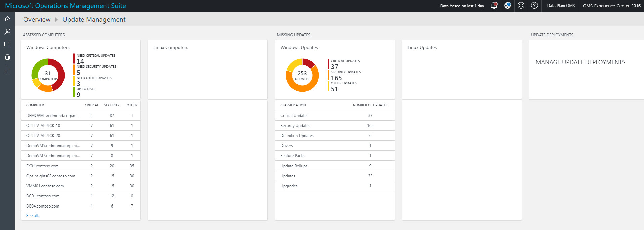Open the feedback smiley icon
Viewport: 644px width, 230px height.
click(521, 6)
